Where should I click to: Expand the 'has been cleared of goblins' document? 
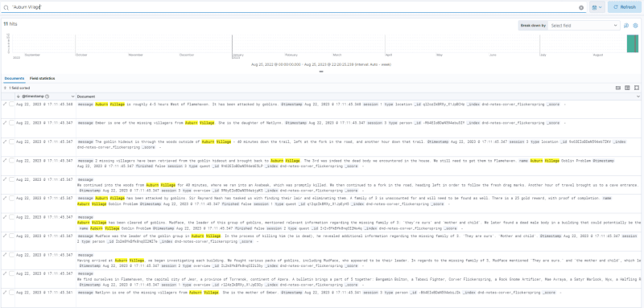pos(5,217)
